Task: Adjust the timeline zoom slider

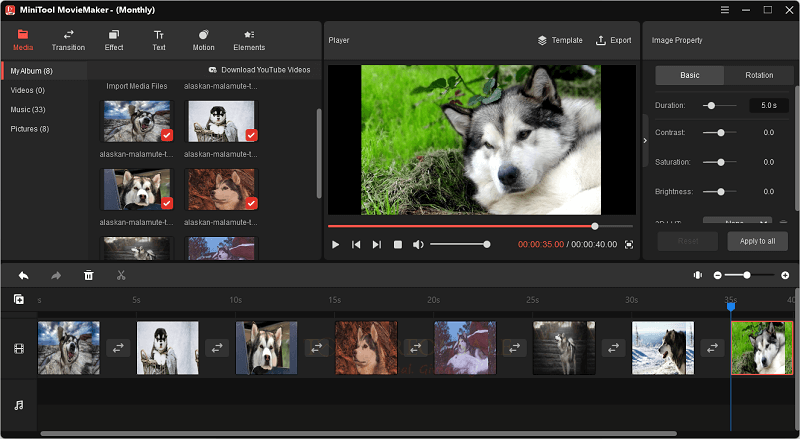Action: coord(749,275)
